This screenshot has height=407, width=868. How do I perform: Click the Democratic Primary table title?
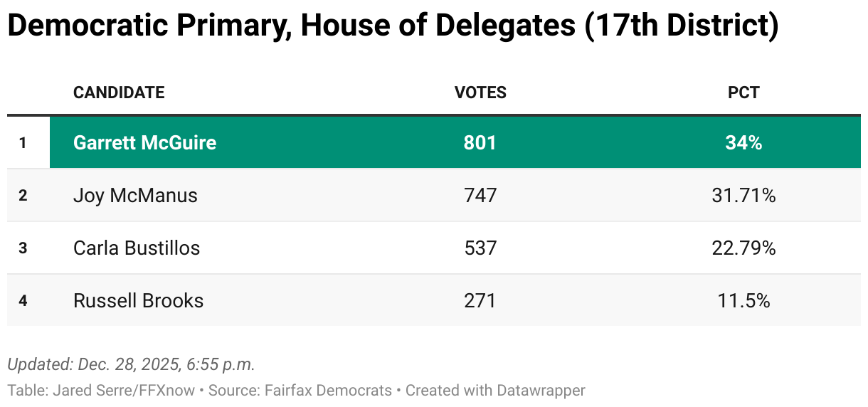coord(393,26)
